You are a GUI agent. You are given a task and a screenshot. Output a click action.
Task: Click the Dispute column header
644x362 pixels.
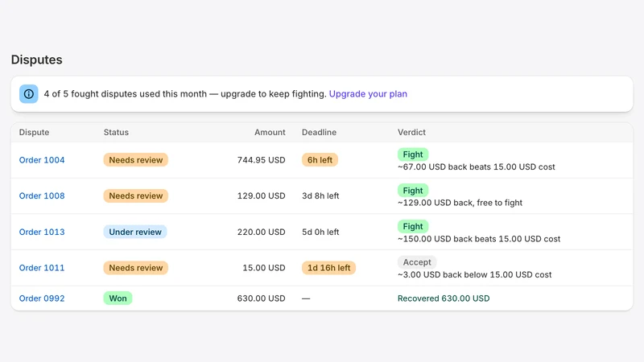click(x=34, y=132)
